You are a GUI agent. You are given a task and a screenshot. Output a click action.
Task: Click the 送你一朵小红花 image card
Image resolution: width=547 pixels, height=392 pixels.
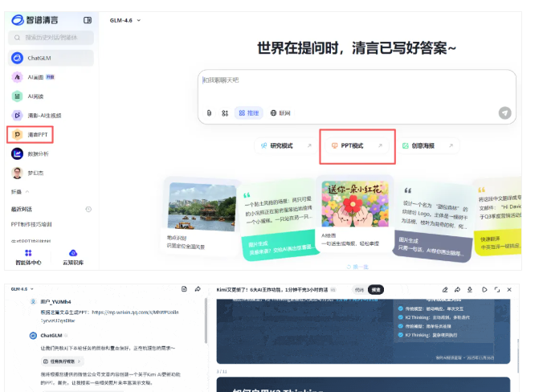(355, 209)
